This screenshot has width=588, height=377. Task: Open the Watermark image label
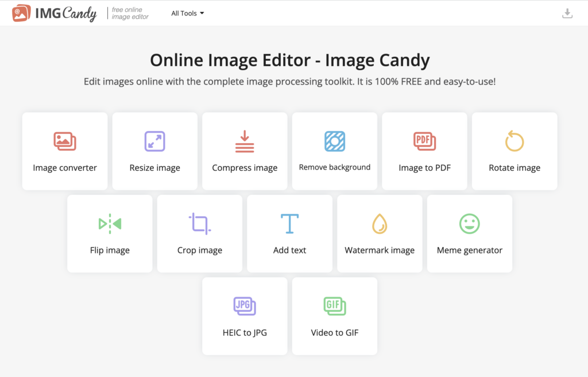(x=380, y=251)
